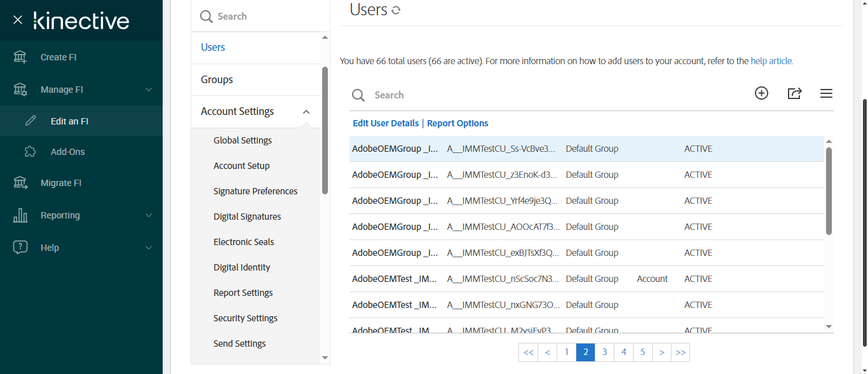Click the Edit User Details link

click(x=386, y=123)
